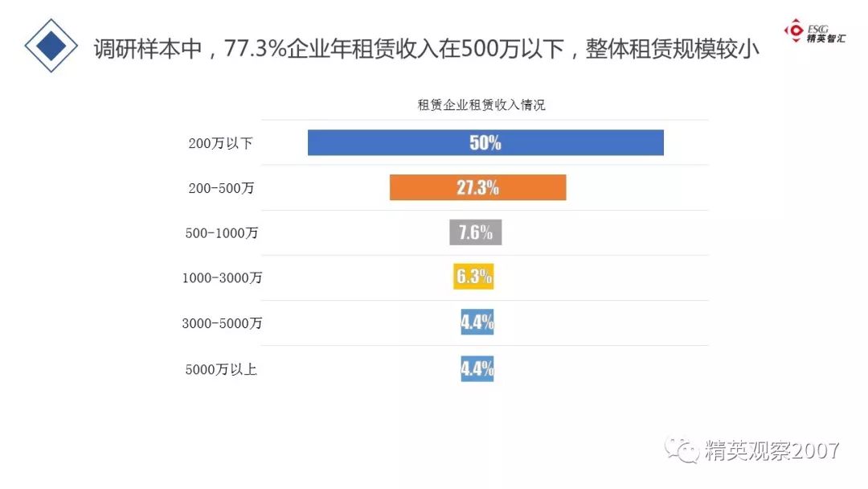Click the 4.4% bar for 3000-5000万
Screen dimensions: 868x489
(477, 322)
